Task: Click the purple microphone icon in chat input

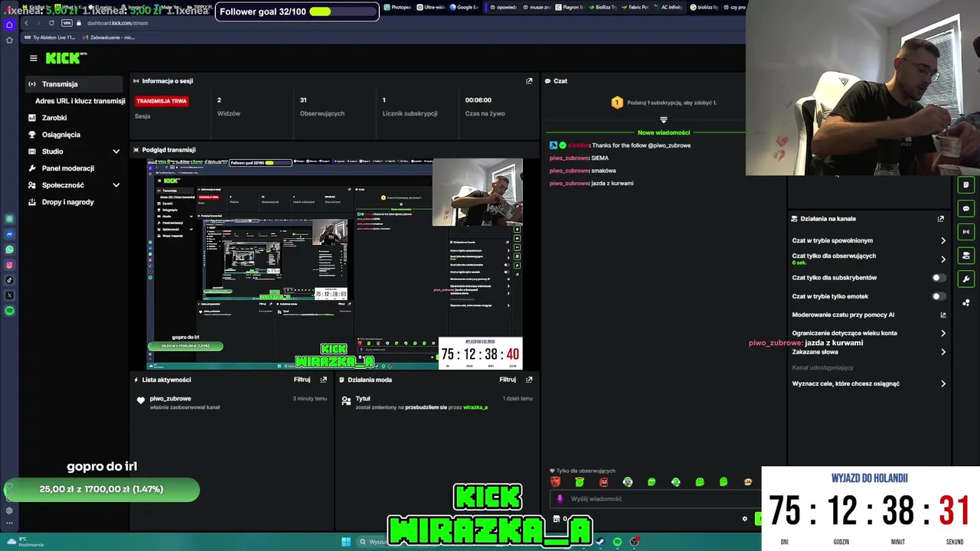Action: click(x=560, y=499)
